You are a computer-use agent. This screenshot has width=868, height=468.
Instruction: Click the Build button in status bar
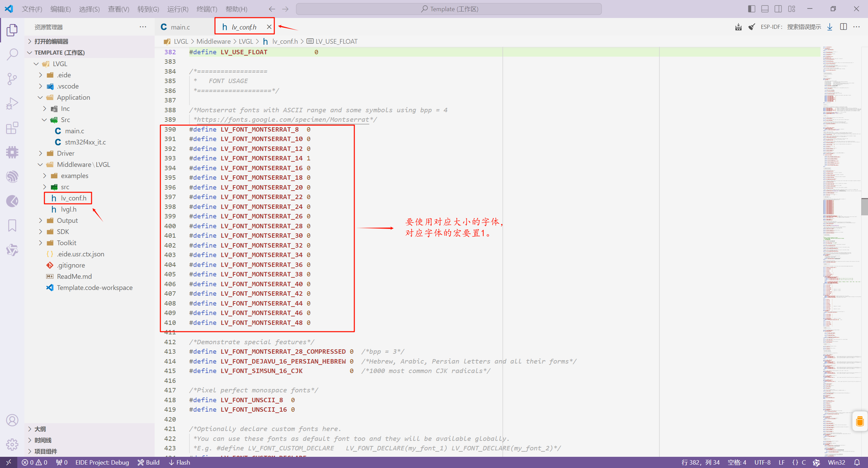pyautogui.click(x=149, y=462)
